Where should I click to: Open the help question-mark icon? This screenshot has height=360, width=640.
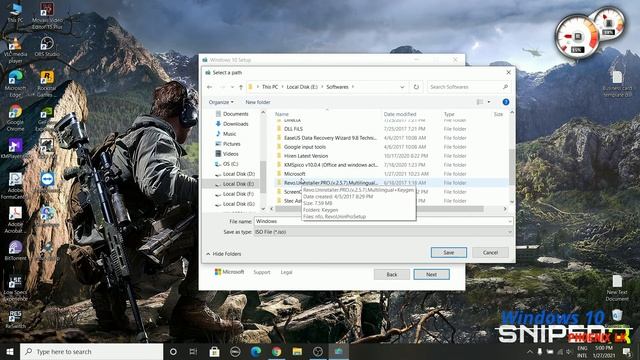click(506, 102)
